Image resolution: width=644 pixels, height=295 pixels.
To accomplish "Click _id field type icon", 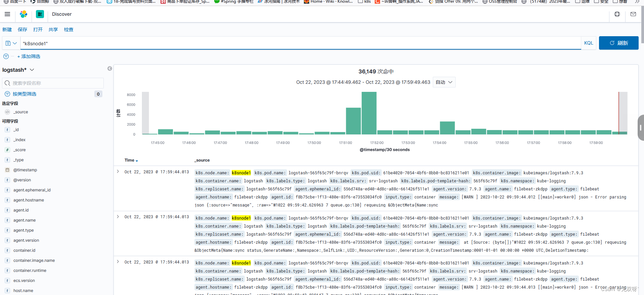I will [7, 130].
